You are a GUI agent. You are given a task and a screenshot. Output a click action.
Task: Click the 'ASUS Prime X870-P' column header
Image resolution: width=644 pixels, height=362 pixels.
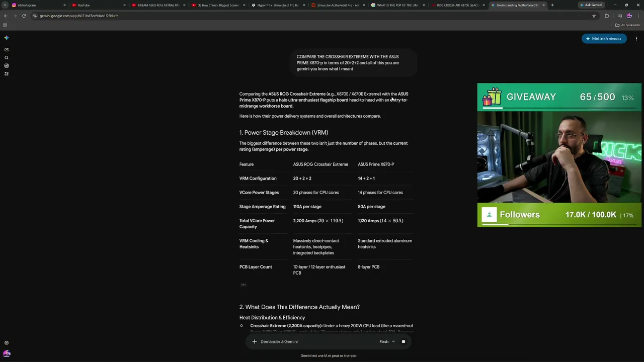coord(376,164)
